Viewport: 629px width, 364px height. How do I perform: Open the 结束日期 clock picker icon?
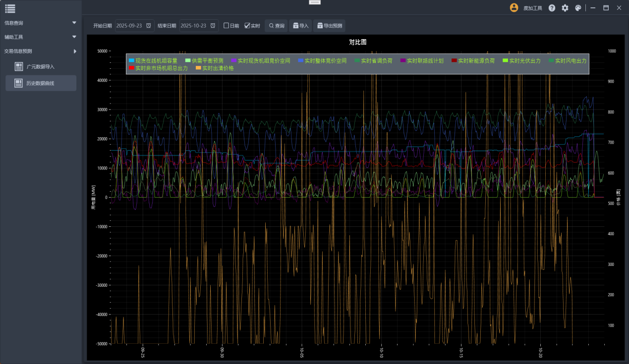(x=213, y=26)
